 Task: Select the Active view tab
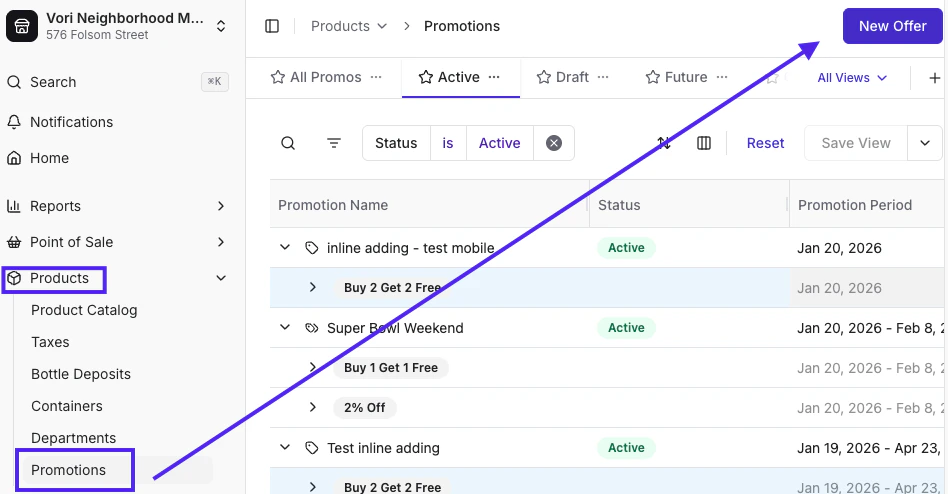pyautogui.click(x=459, y=77)
